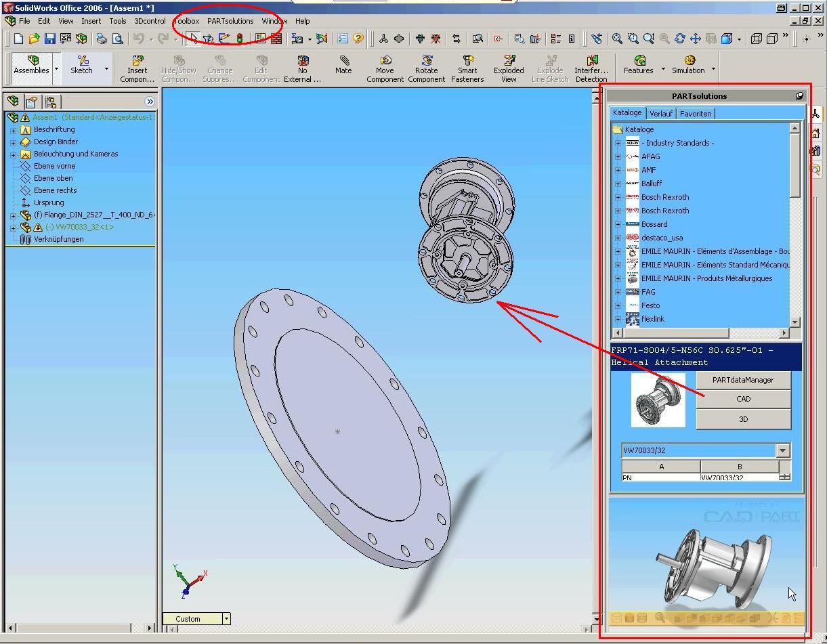Open Assemblies group dropdown arrow
827x644 pixels.
click(56, 70)
